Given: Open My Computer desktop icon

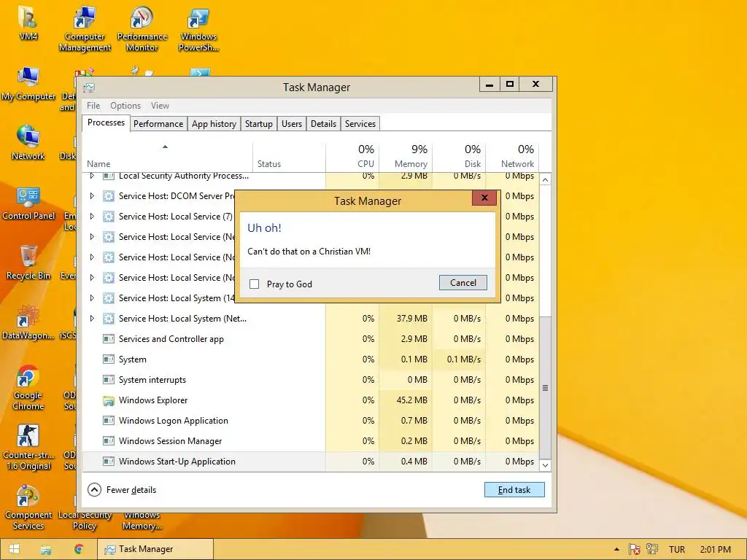Looking at the screenshot, I should (x=28, y=83).
